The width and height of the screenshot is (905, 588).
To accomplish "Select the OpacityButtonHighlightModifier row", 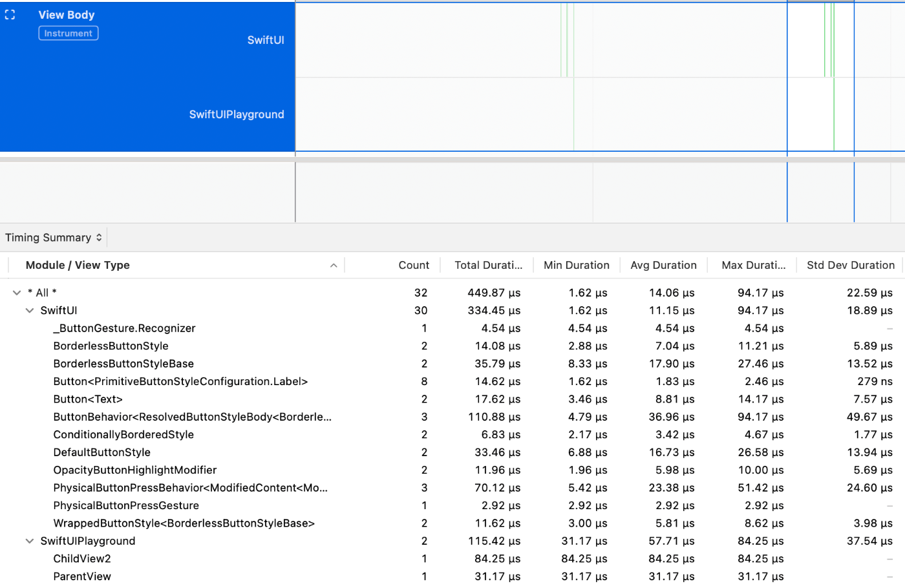I will click(x=452, y=470).
